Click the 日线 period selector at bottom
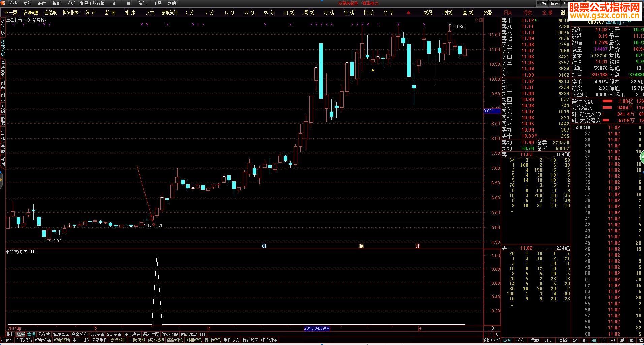The width and height of the screenshot is (644, 345). click(x=492, y=328)
